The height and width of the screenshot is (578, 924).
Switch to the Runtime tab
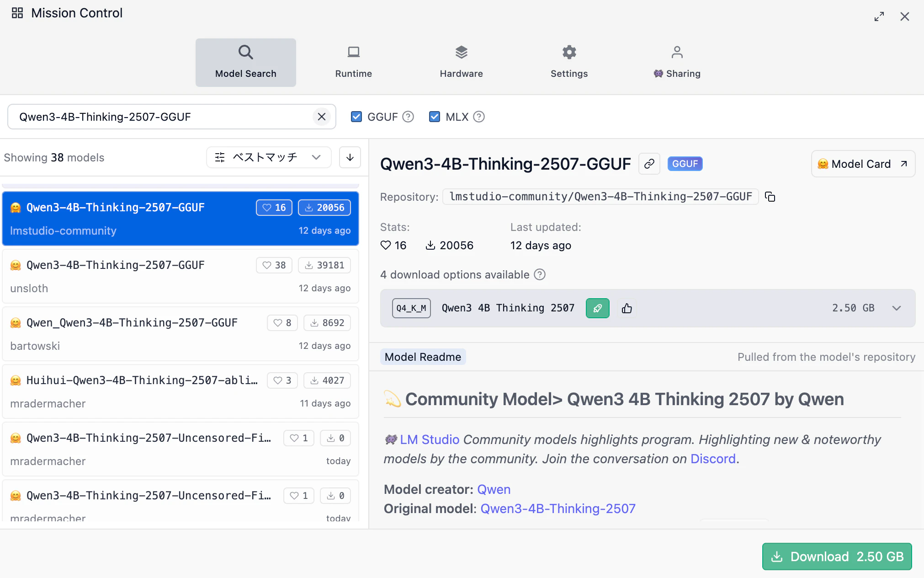coord(354,63)
